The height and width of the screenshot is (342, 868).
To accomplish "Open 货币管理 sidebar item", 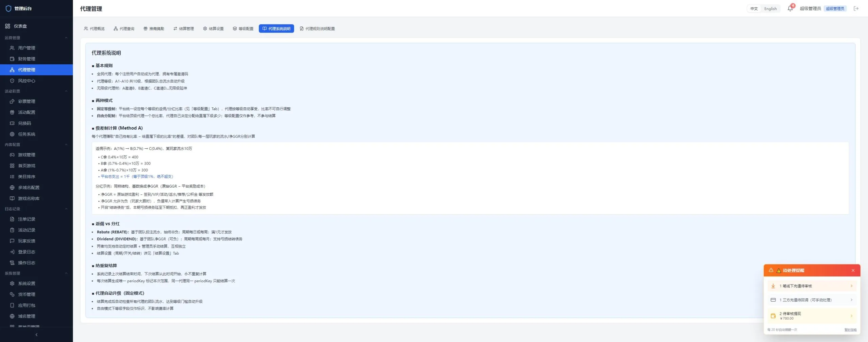I will [36, 294].
